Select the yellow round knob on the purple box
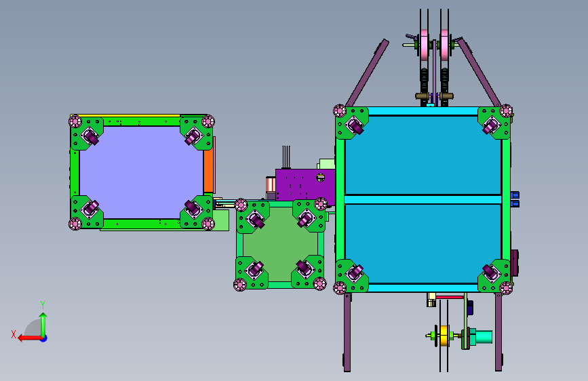 pos(321,178)
